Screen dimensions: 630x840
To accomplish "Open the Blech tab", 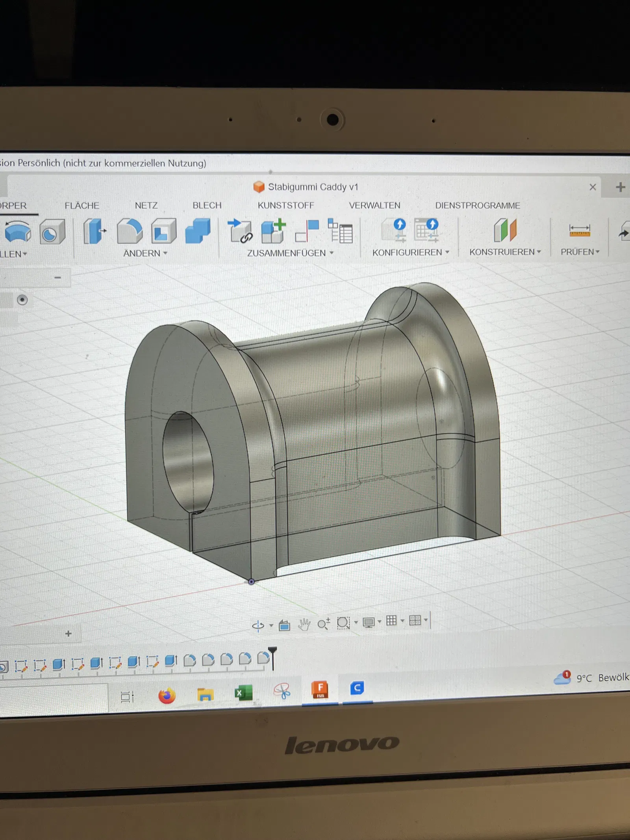I will click(x=207, y=205).
